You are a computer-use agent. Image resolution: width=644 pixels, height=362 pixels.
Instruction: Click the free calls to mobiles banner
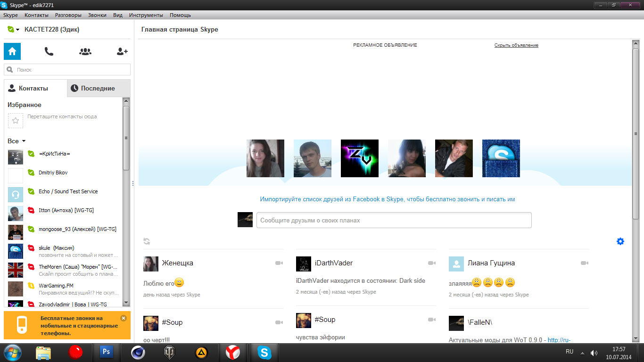tap(67, 325)
